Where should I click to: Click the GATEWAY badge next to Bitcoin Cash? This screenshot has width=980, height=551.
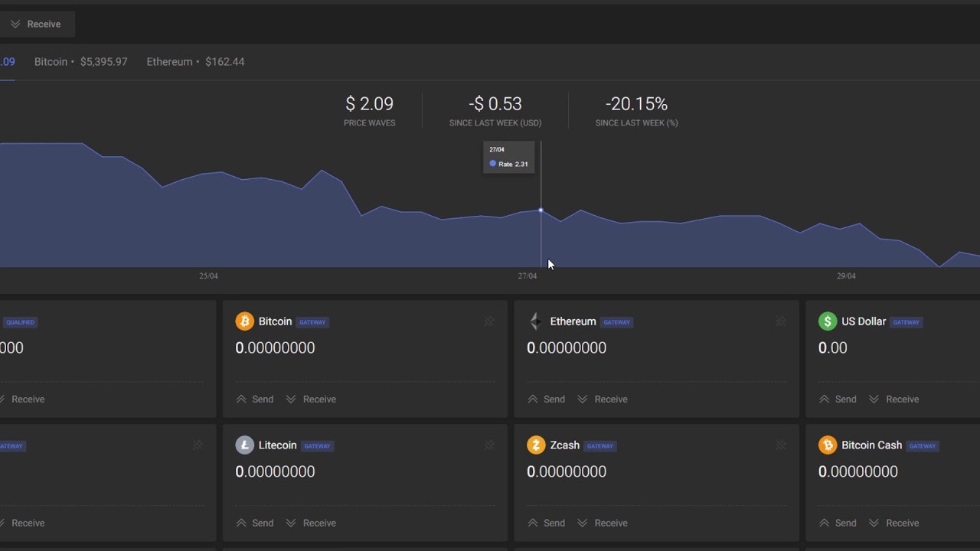923,446
